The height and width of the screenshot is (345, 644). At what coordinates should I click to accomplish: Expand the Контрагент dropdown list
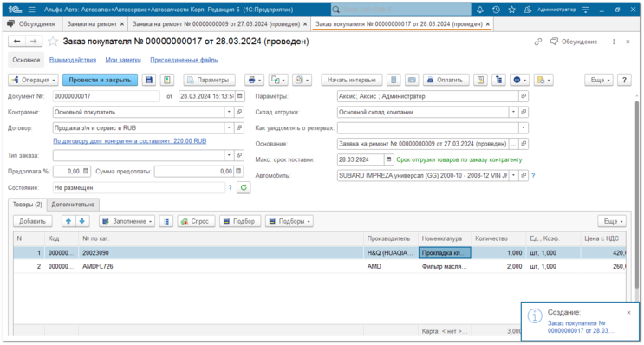[x=229, y=112]
